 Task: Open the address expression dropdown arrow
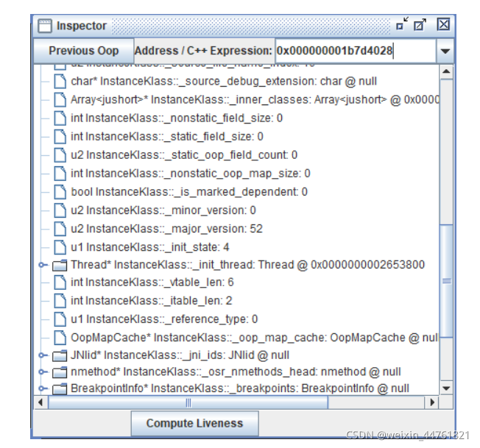pos(445,51)
